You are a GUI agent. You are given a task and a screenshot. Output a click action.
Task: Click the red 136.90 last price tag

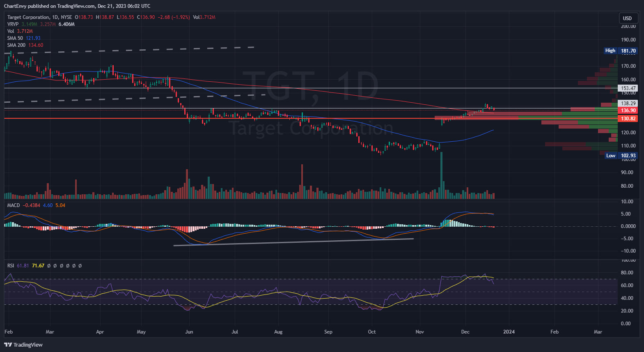click(628, 110)
